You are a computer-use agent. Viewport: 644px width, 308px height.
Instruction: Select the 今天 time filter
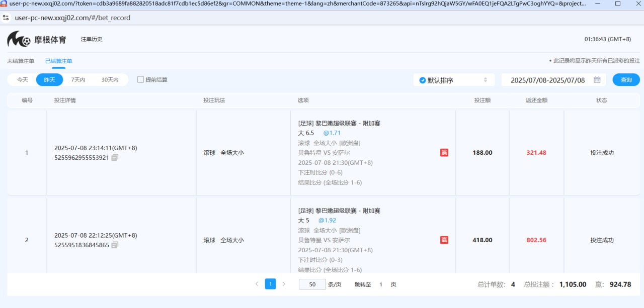tap(23, 80)
